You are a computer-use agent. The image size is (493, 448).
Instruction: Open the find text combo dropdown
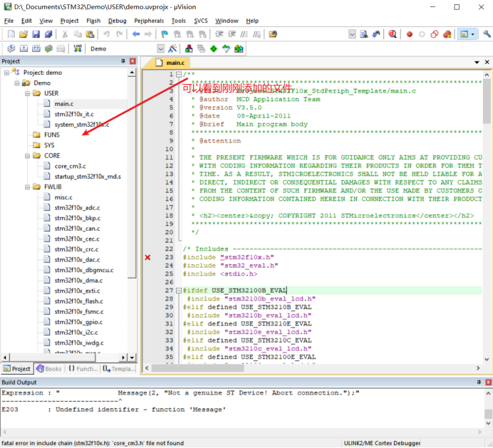(352, 34)
